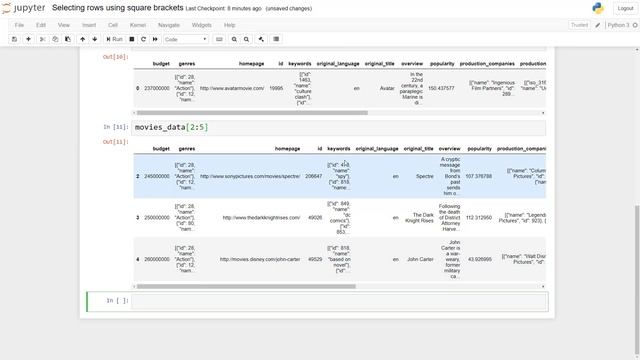Open the Edit menu
Image resolution: width=640 pixels, height=360 pixels.
click(x=41, y=25)
